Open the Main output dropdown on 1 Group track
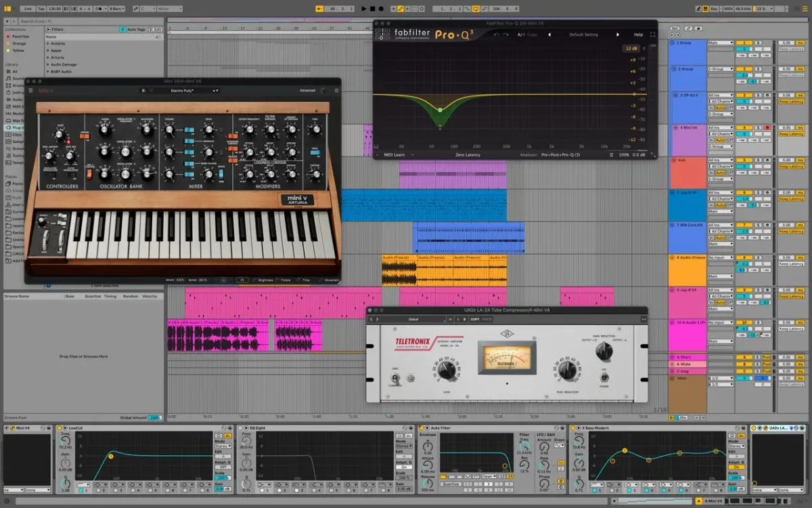812x508 pixels. (721, 43)
